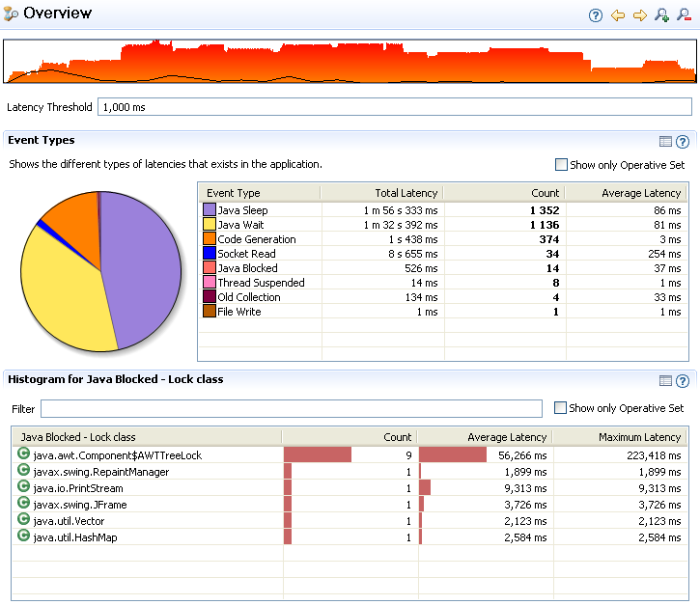Select the Java Sleep event row
This screenshot has height=605, width=700.
[443, 210]
